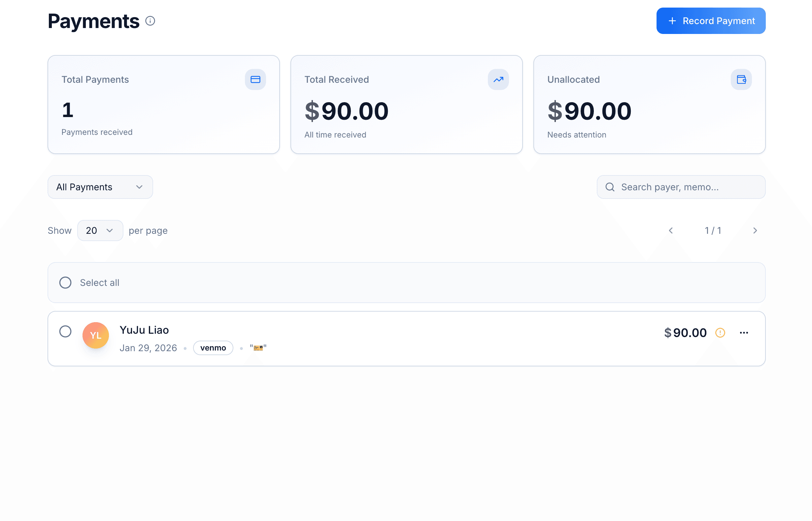Click the venmo payment method badge
Screen dimensions: 812x521
213,348
